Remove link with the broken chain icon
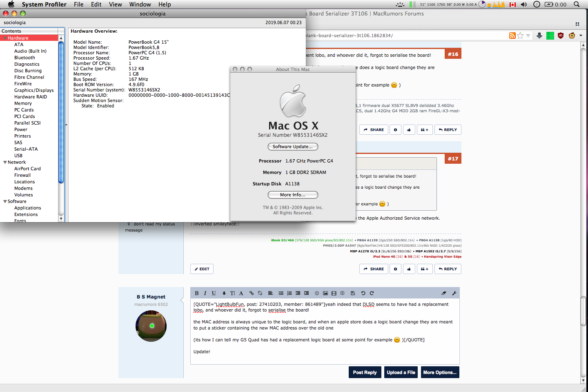588x392 pixels. 260,293
